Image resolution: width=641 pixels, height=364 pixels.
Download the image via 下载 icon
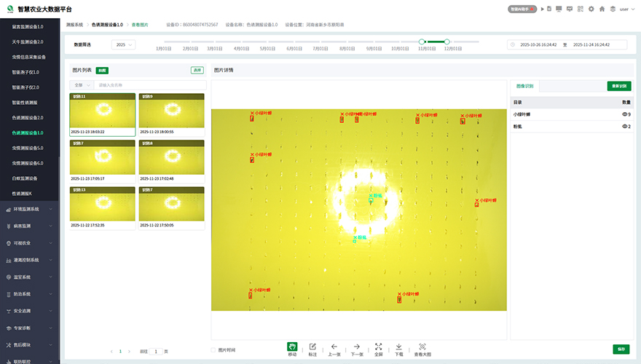(399, 347)
